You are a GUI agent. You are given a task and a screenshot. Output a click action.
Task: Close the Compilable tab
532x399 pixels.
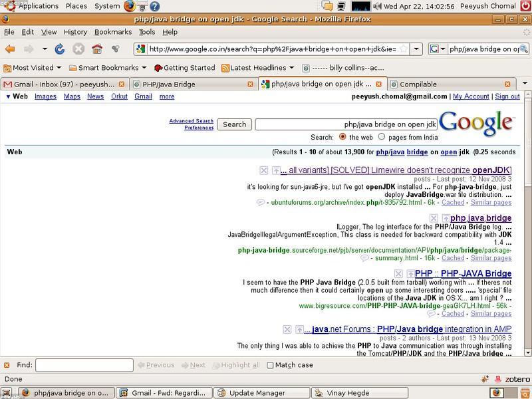click(507, 84)
